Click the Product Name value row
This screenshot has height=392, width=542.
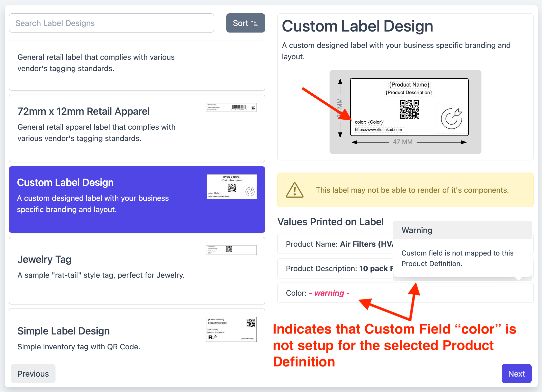pos(338,244)
